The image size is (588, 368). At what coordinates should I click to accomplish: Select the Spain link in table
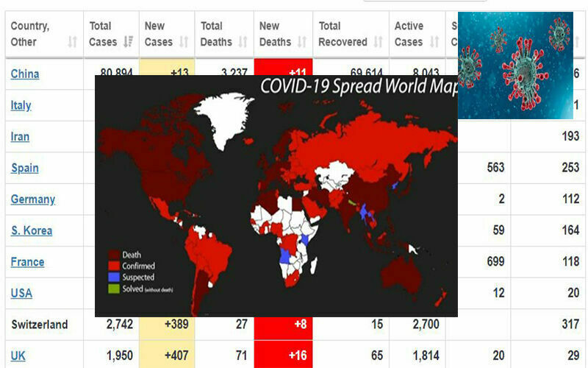point(24,168)
